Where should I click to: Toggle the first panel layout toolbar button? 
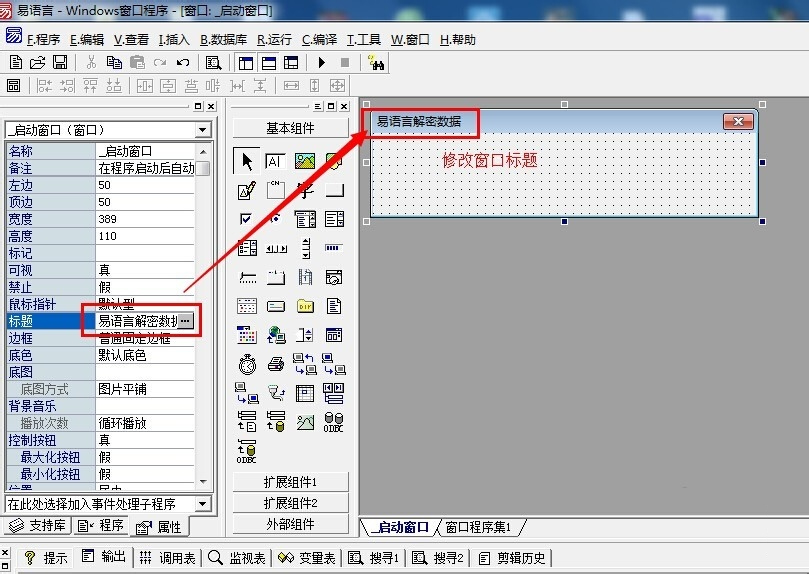coord(246,63)
